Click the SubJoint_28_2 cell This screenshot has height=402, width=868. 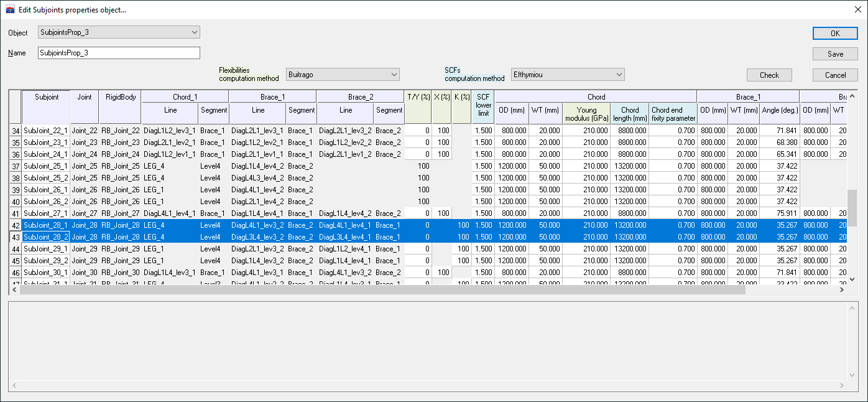coord(46,237)
